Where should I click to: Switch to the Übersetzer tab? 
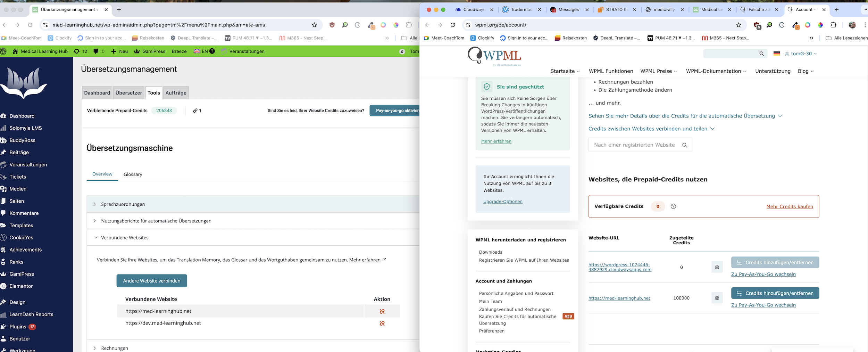129,93
